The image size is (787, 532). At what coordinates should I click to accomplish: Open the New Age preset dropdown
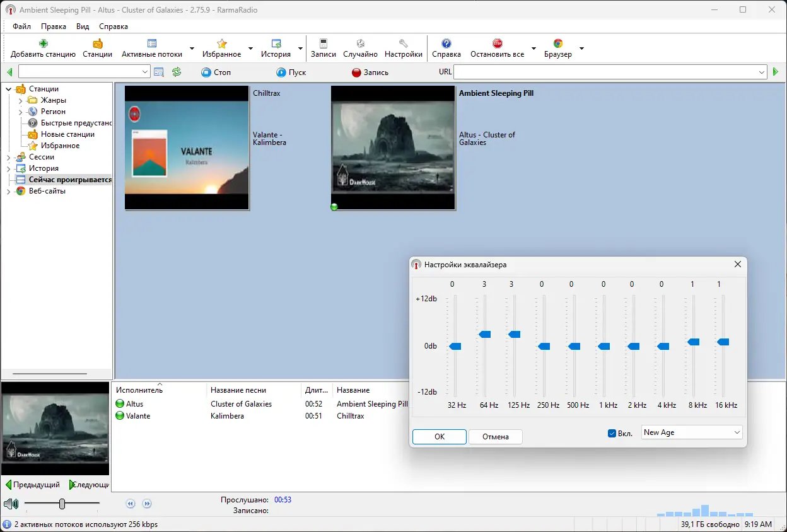(x=692, y=432)
